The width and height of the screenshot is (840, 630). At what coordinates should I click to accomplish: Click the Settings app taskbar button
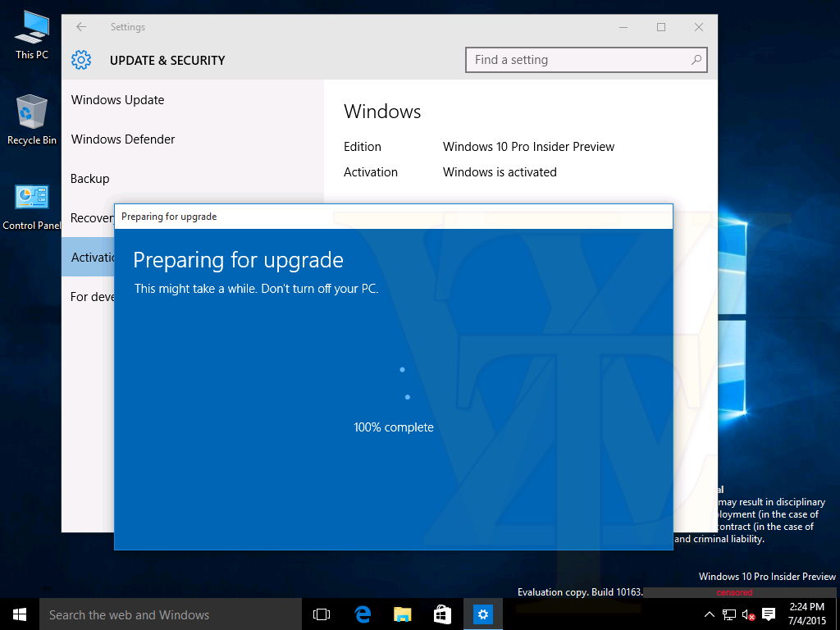pyautogui.click(x=483, y=614)
